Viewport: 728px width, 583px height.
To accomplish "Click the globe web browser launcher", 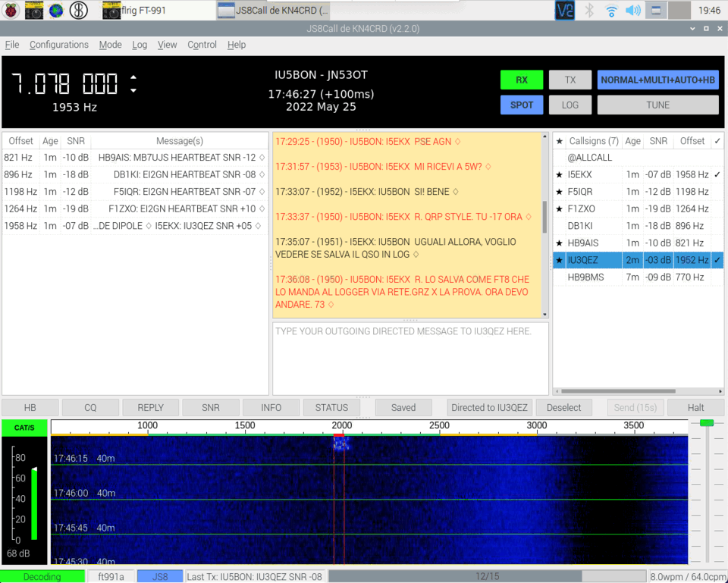I will pos(56,11).
